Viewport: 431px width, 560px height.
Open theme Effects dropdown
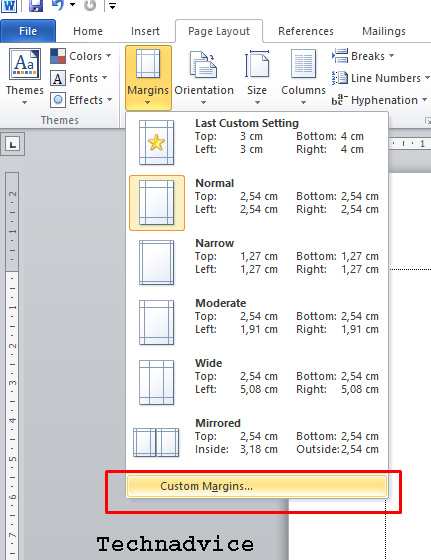[x=81, y=100]
